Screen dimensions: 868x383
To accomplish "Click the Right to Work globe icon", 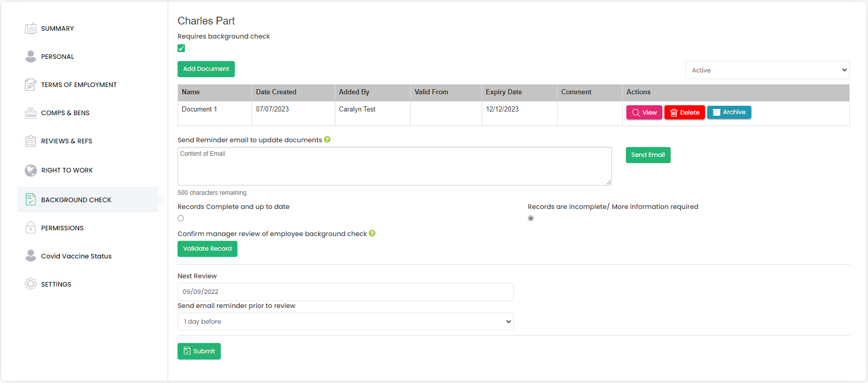I will coord(31,170).
